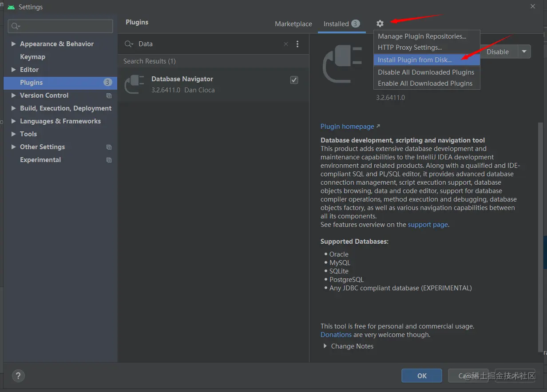Click the Disable plugin button
Image resolution: width=547 pixels, height=392 pixels.
coord(498,51)
